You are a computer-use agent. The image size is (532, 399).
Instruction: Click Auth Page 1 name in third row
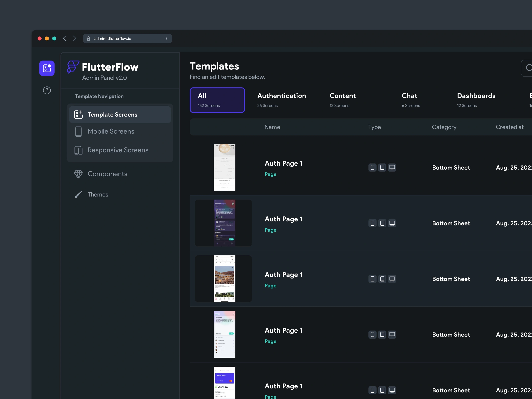tap(284, 275)
